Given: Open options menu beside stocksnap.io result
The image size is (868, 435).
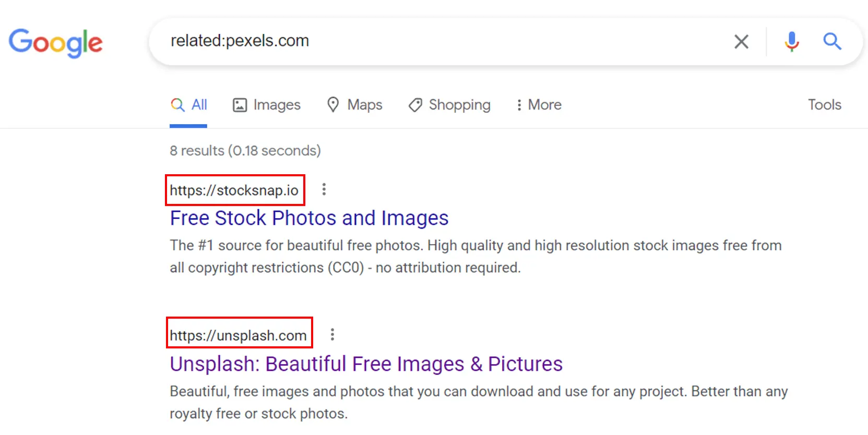Looking at the screenshot, I should pyautogui.click(x=324, y=189).
